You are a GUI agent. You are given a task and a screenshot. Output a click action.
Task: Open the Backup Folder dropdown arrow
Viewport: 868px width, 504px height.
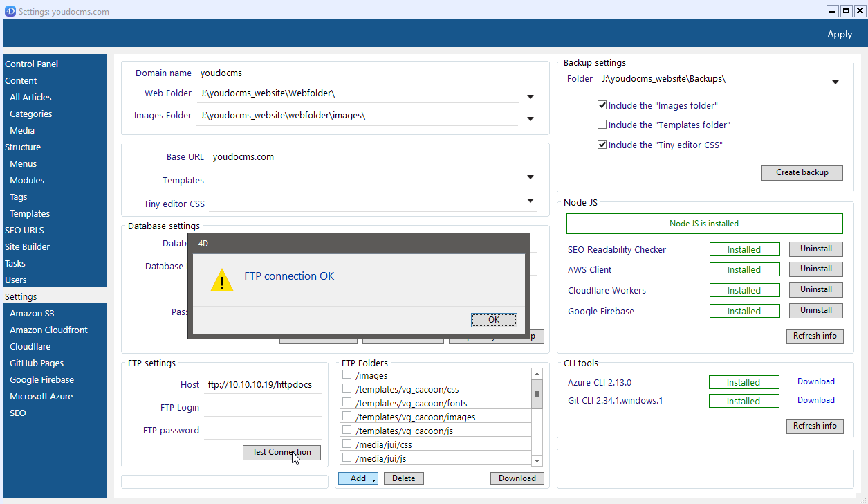pyautogui.click(x=835, y=82)
